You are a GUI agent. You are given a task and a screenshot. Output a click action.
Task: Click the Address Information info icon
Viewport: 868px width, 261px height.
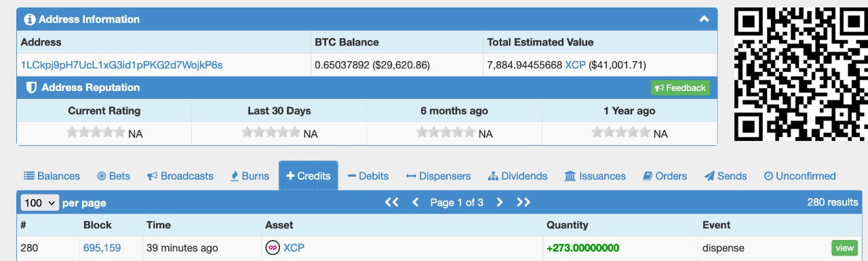pos(29,19)
